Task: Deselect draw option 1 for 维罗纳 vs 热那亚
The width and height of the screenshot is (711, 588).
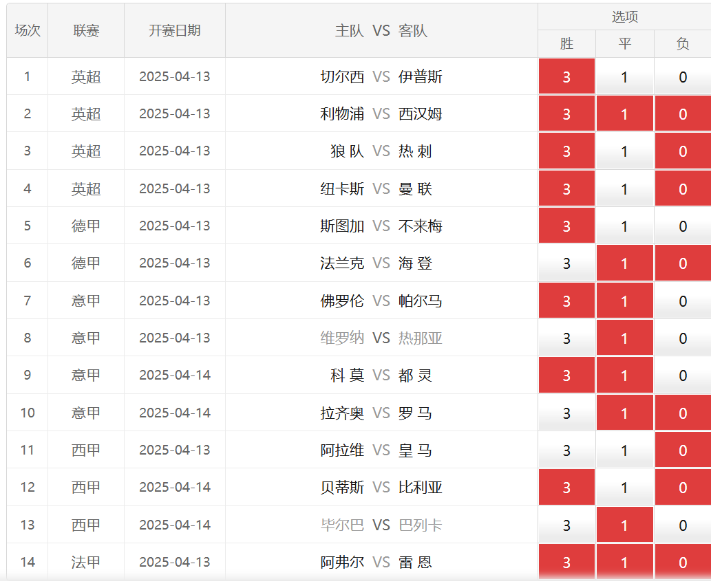Action: 624,338
